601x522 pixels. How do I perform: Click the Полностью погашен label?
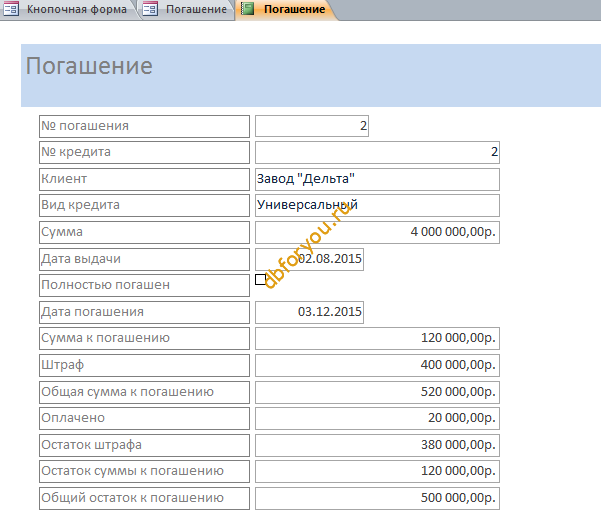pos(144,285)
